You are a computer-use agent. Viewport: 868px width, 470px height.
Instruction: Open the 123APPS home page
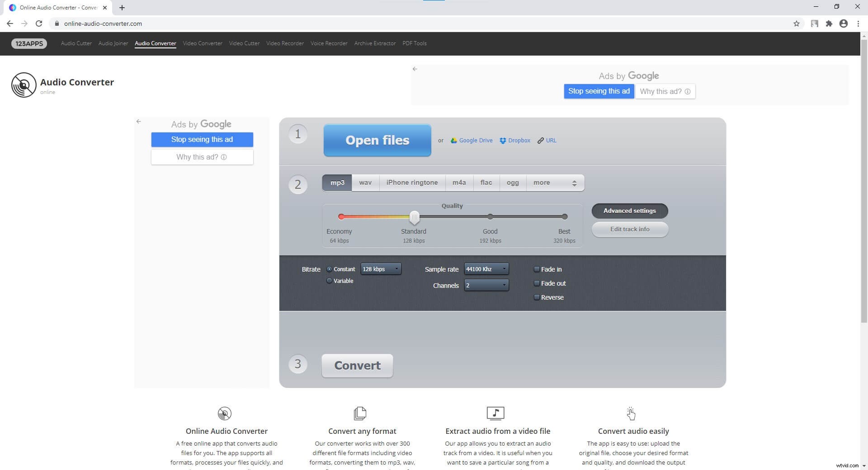click(28, 43)
